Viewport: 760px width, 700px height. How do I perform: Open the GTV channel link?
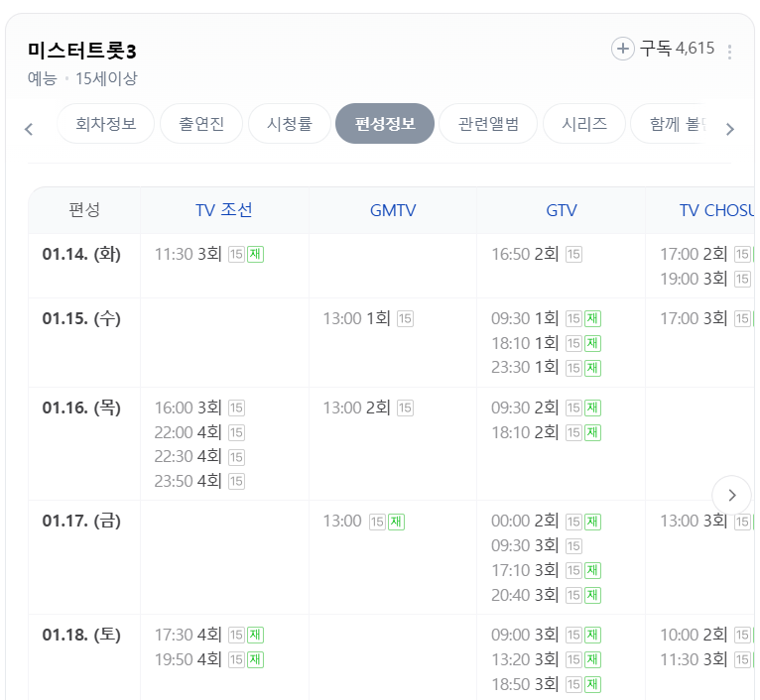click(x=562, y=210)
